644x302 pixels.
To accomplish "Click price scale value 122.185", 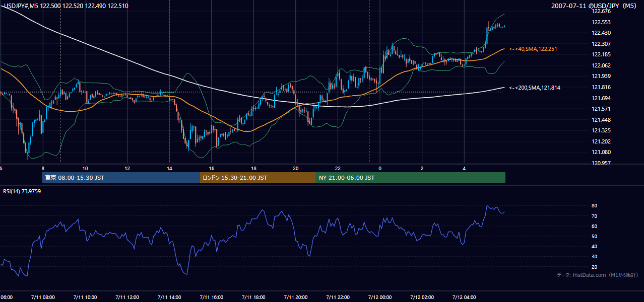I will [x=601, y=54].
